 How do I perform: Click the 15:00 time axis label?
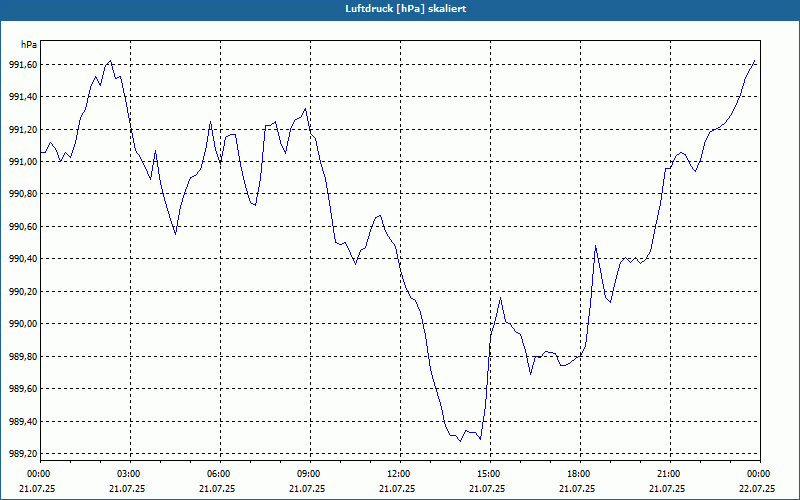(490, 473)
